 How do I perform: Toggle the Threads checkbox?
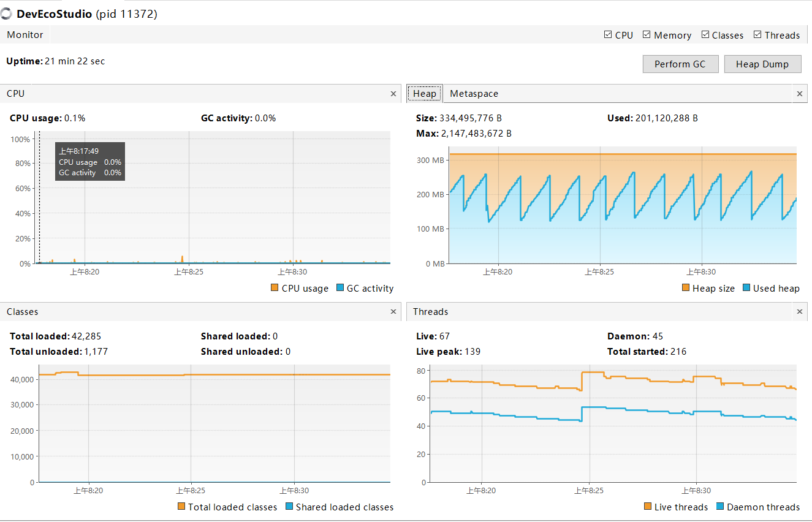(x=757, y=35)
